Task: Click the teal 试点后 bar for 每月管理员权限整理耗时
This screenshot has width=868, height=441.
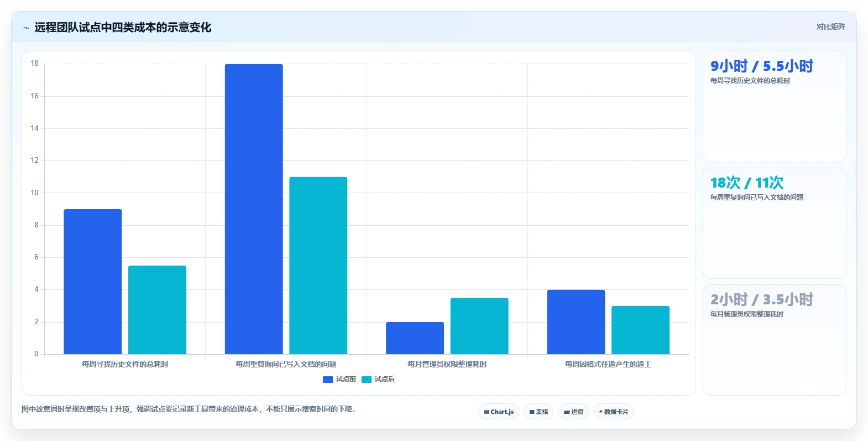Action: coord(479,326)
